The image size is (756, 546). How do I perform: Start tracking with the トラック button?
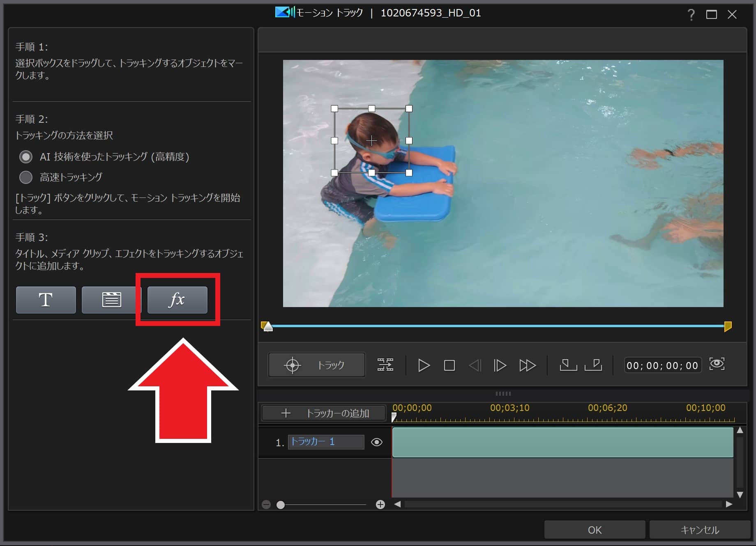[x=316, y=365]
